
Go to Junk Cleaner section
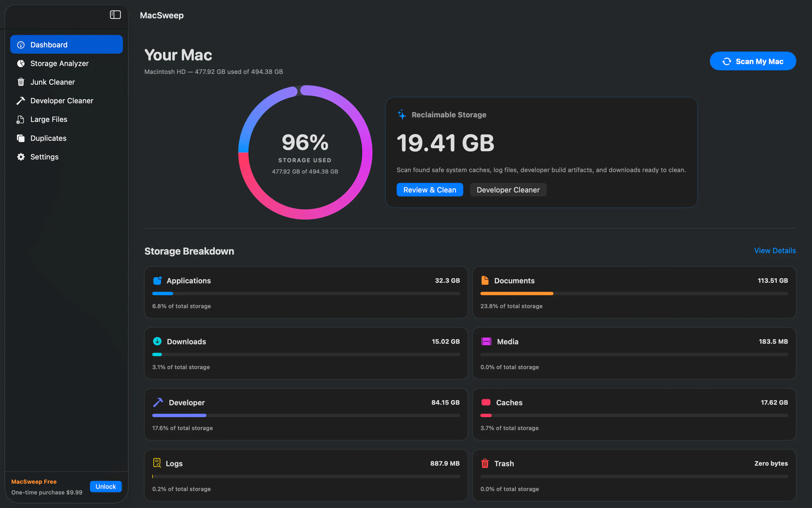[x=67, y=82]
